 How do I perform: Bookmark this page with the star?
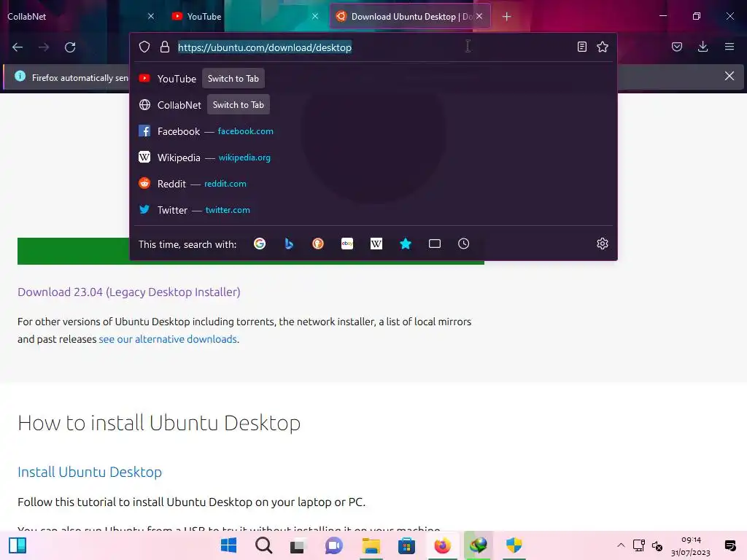(603, 47)
